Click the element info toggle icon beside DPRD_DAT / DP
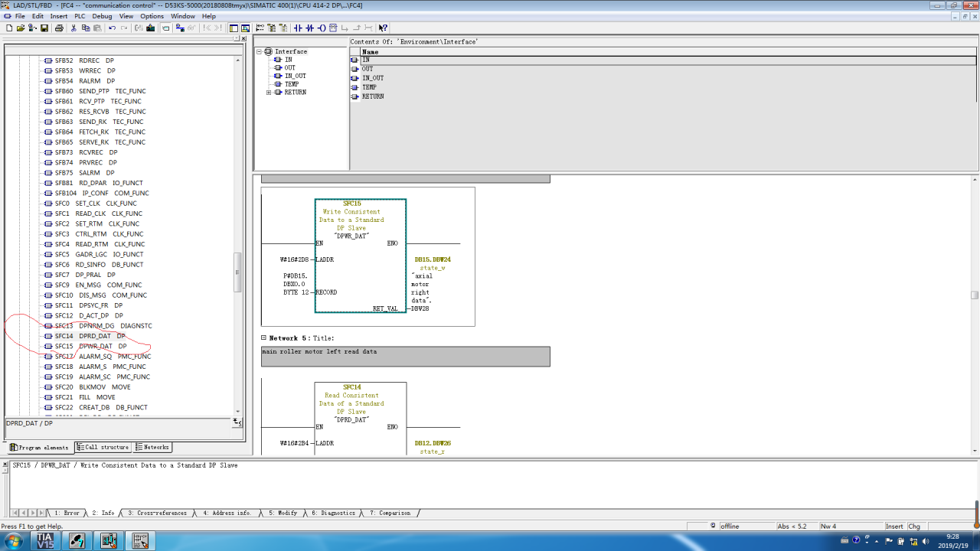The image size is (980, 551). click(237, 422)
